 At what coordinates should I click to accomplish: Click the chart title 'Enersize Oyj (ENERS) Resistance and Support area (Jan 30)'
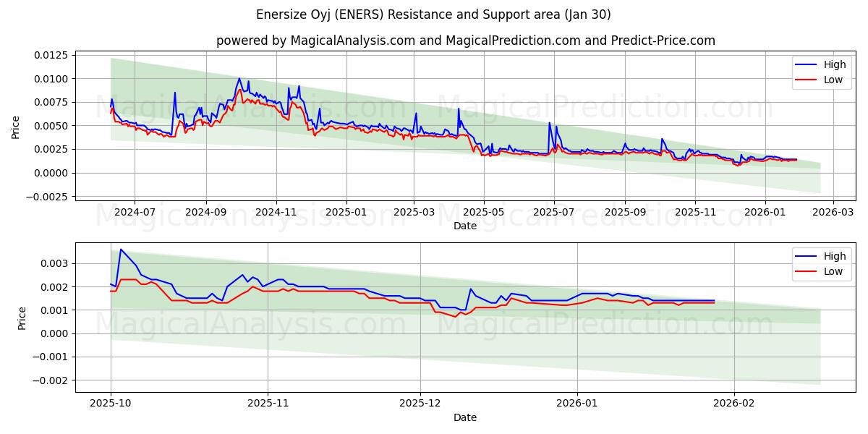point(433,14)
